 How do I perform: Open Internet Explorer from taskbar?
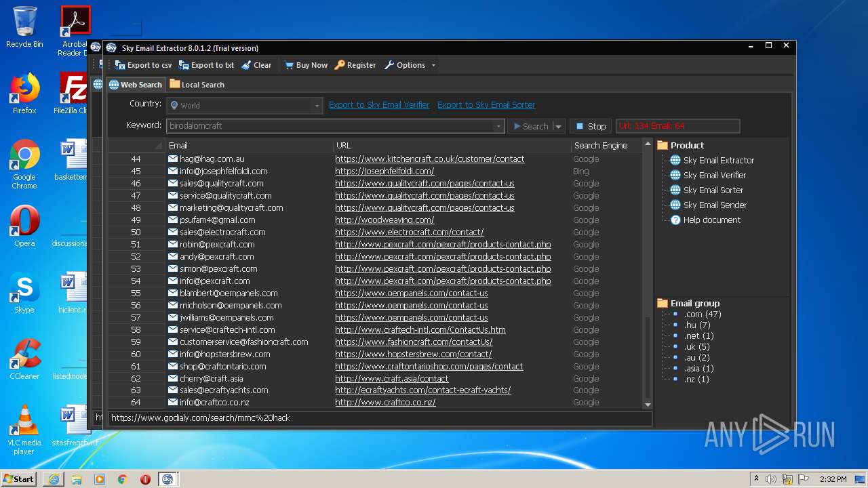click(x=54, y=479)
